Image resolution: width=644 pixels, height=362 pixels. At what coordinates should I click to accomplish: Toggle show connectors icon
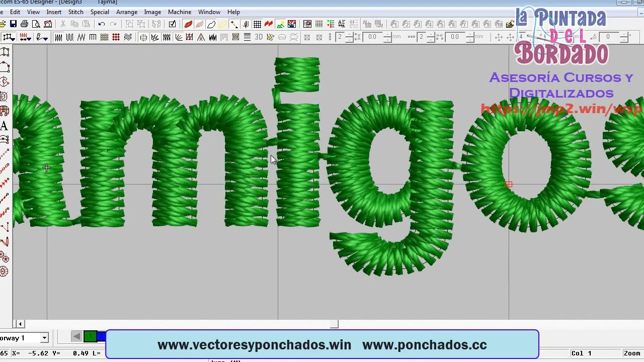click(234, 24)
